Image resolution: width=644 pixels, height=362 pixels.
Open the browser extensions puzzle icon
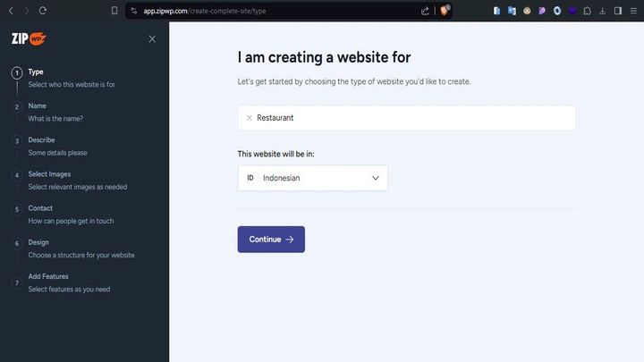click(x=588, y=11)
